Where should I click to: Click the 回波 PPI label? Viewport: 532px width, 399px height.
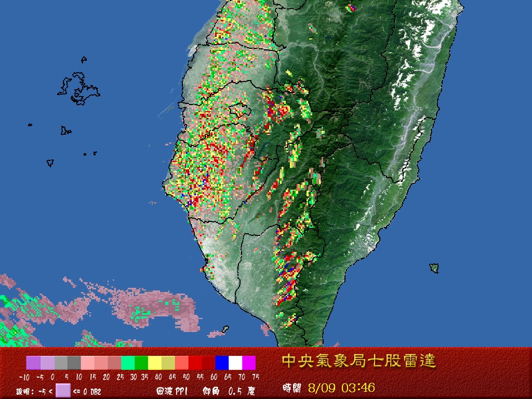pos(172,392)
